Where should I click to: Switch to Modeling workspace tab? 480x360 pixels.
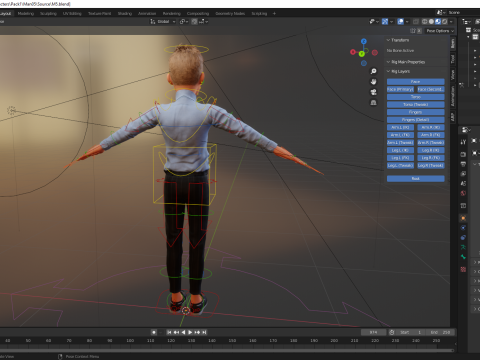[x=26, y=13]
